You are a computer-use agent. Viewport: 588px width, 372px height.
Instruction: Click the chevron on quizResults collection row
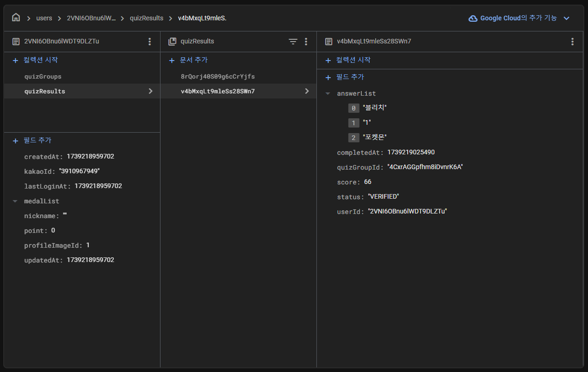[x=150, y=91]
